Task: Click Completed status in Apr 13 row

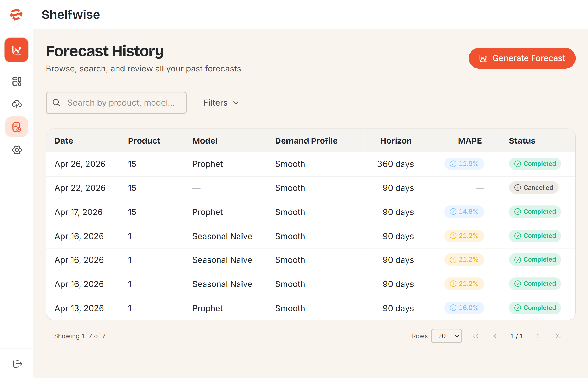Action: tap(535, 308)
